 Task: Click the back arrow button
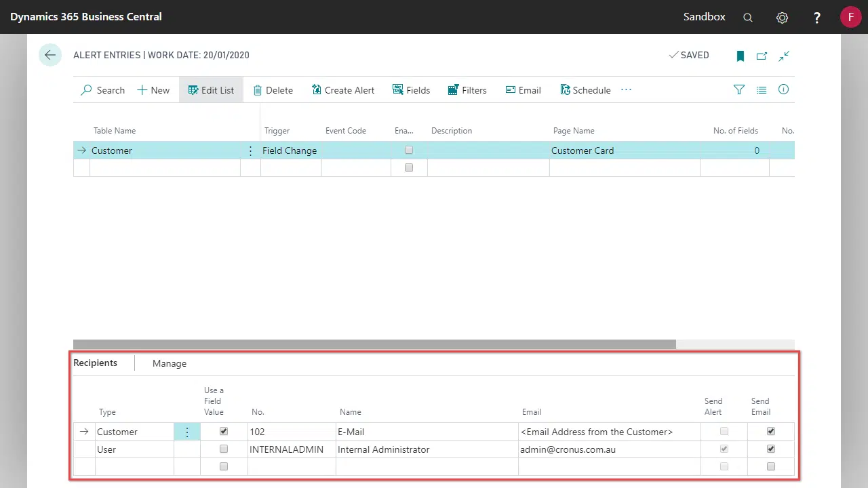tap(50, 56)
